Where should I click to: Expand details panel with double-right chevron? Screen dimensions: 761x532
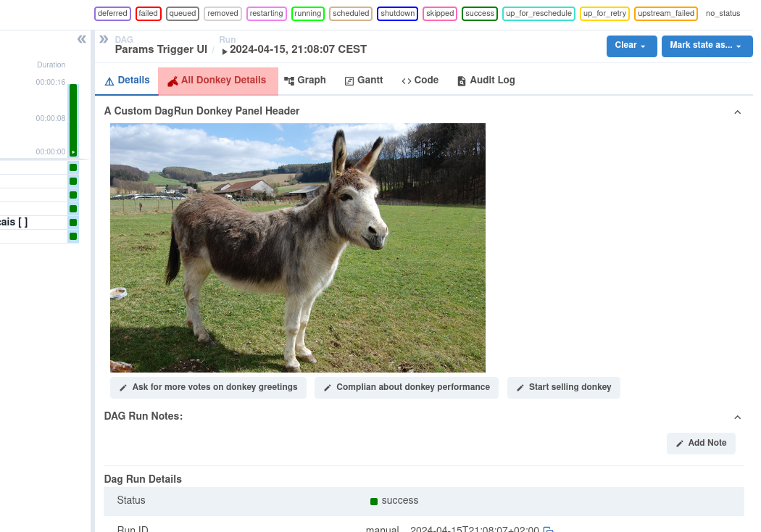coord(104,39)
